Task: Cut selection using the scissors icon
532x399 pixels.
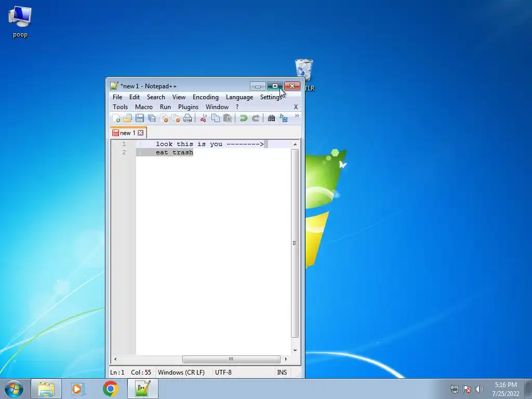Action: [x=204, y=118]
